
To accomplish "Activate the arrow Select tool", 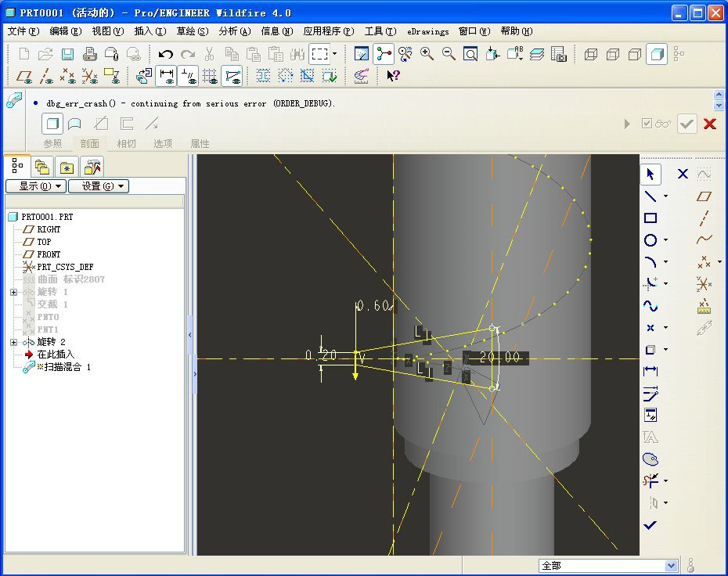I will tap(651, 175).
